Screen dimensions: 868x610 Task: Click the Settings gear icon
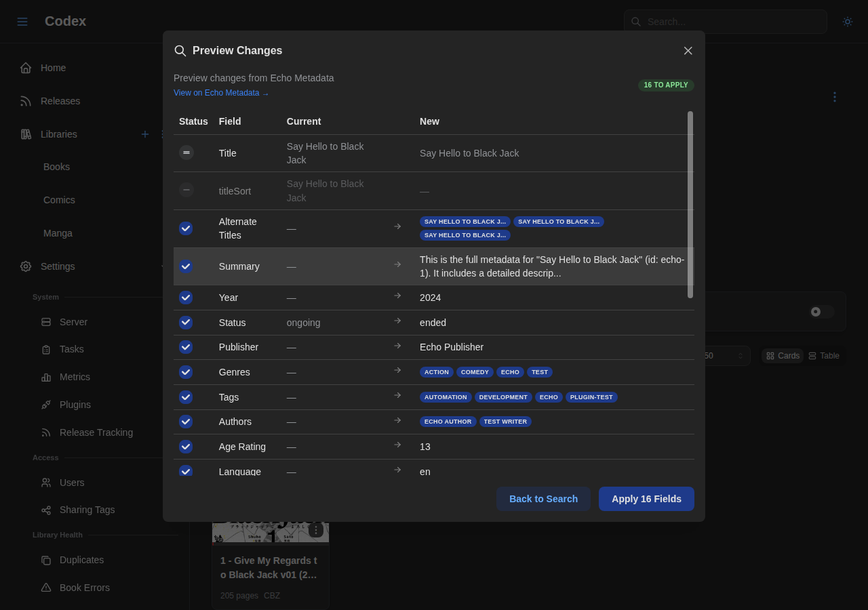pyautogui.click(x=26, y=266)
